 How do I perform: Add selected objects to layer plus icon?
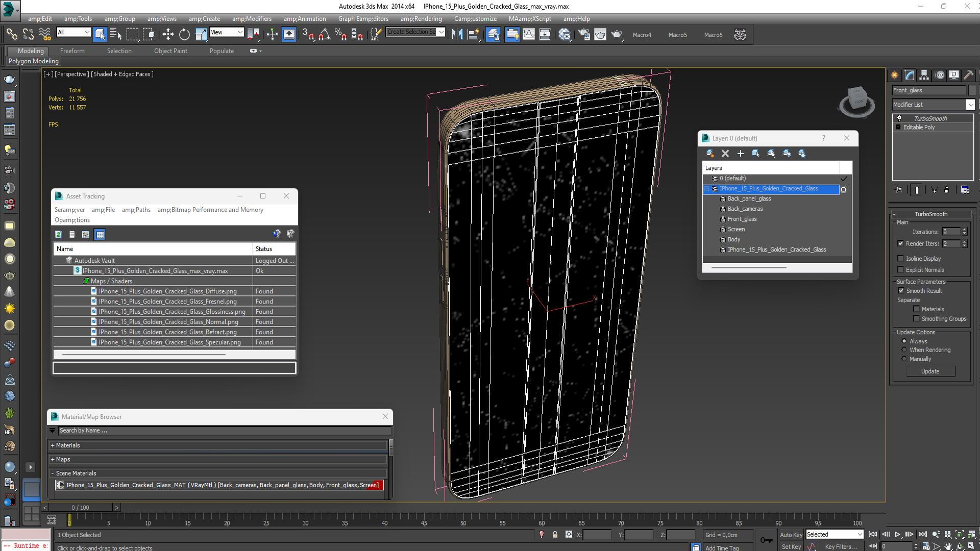(740, 153)
